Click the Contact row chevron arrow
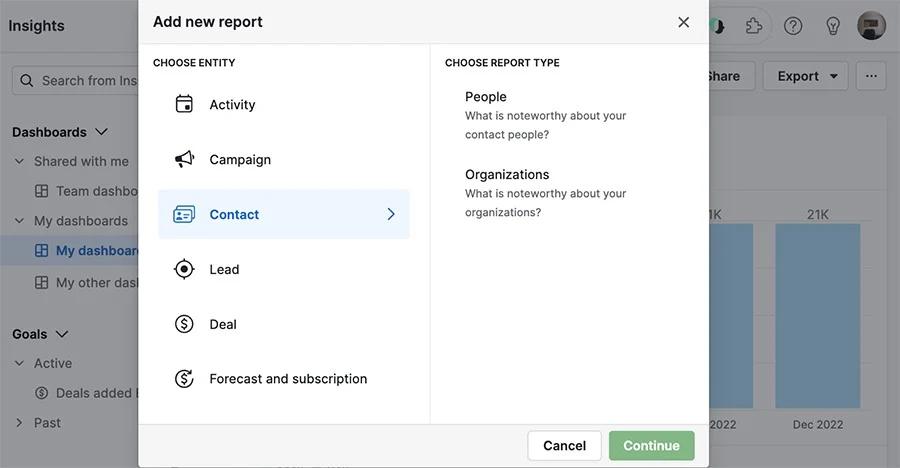The height and width of the screenshot is (468, 900). 391,214
